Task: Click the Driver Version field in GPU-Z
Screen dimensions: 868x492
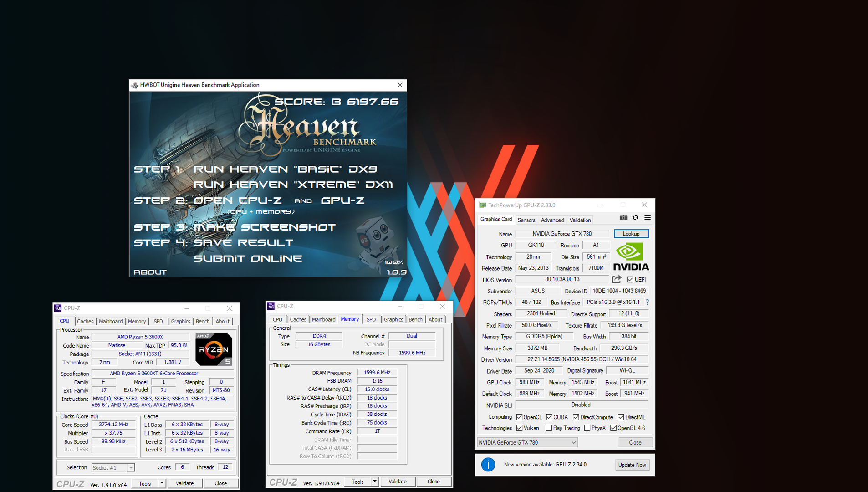Action: coord(582,359)
